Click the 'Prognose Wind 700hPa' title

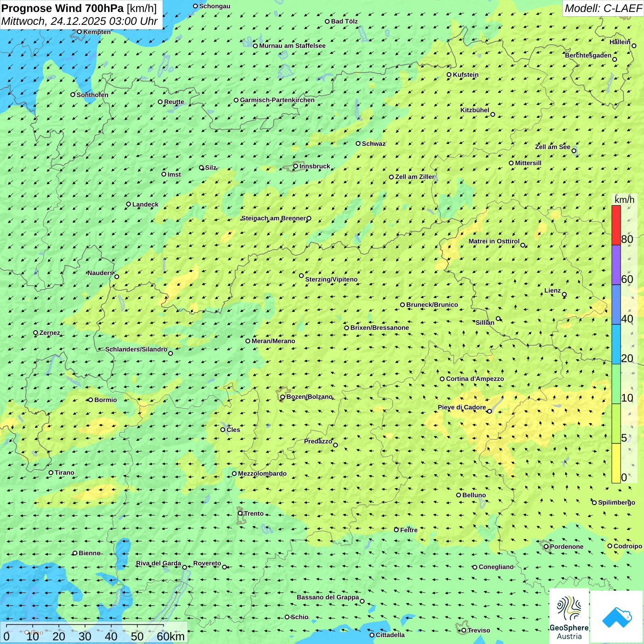(x=63, y=8)
